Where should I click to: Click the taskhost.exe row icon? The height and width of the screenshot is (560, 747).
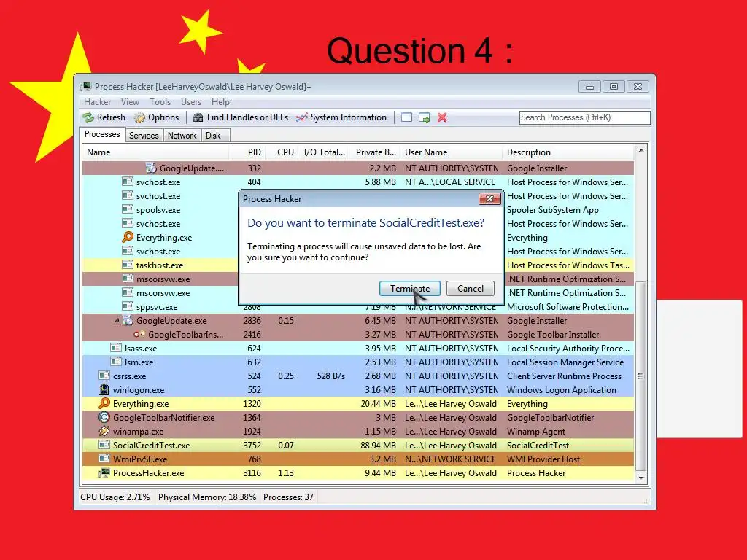point(127,264)
